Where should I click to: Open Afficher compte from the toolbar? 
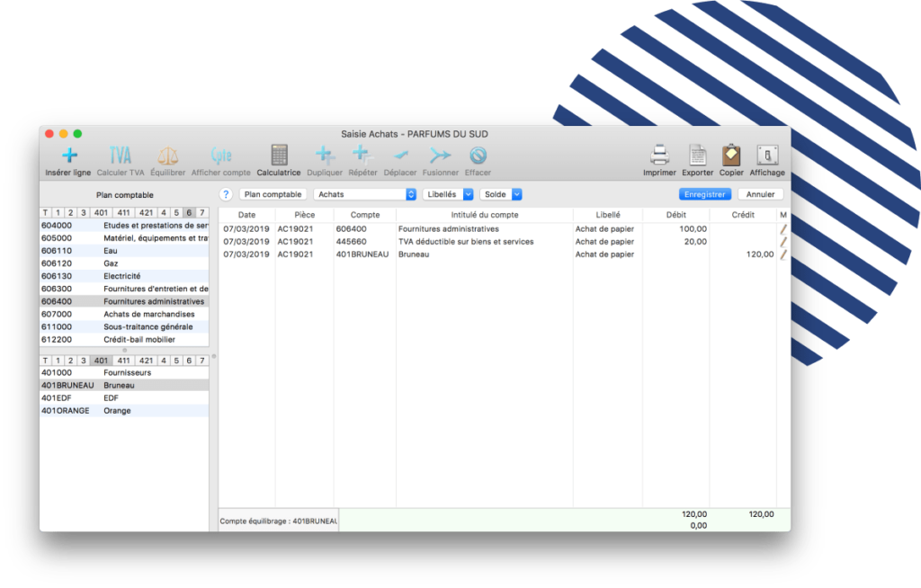pyautogui.click(x=221, y=157)
